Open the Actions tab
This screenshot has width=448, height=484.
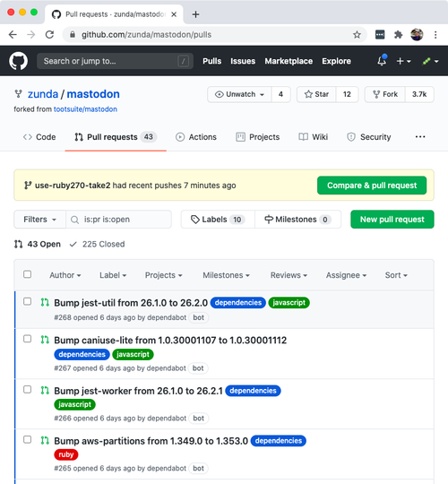(x=196, y=137)
